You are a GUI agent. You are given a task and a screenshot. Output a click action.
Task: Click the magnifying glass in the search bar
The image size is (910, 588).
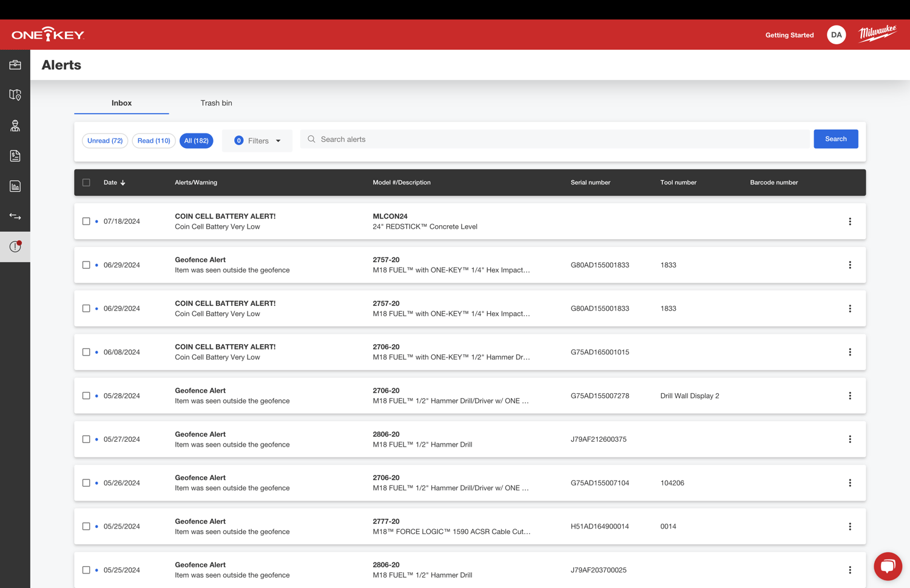tap(311, 139)
